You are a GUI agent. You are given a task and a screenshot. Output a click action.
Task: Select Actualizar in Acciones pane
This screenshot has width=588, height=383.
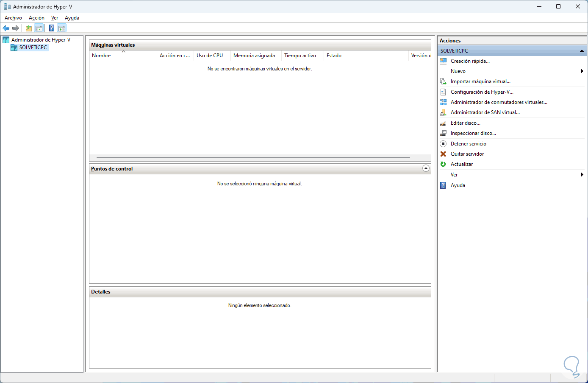[x=462, y=164]
